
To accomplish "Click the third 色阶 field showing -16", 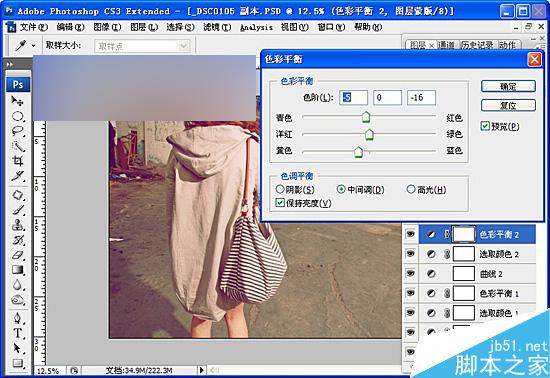I will (421, 97).
